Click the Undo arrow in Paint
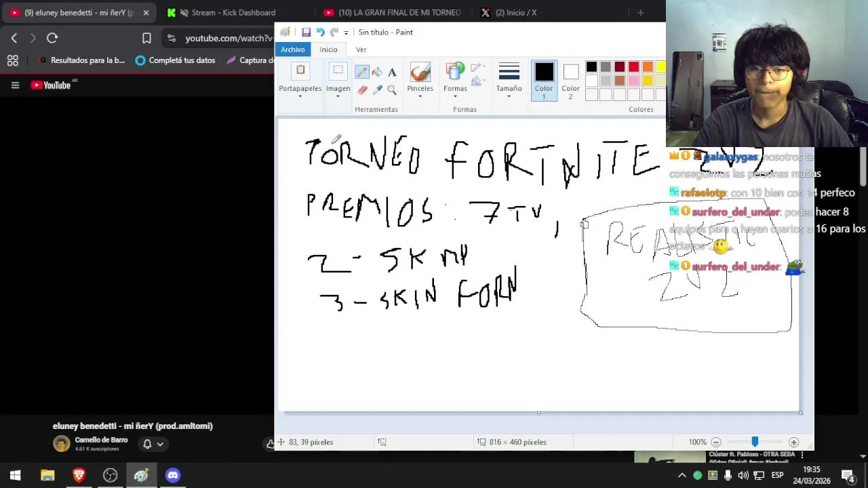 [320, 32]
